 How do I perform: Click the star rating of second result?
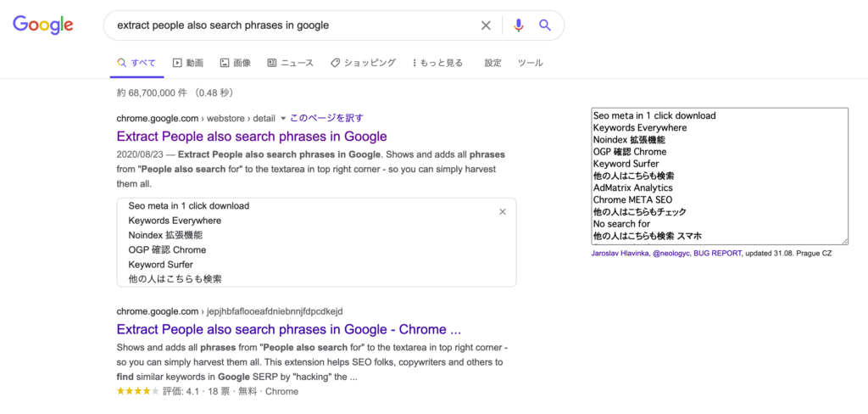(x=138, y=391)
